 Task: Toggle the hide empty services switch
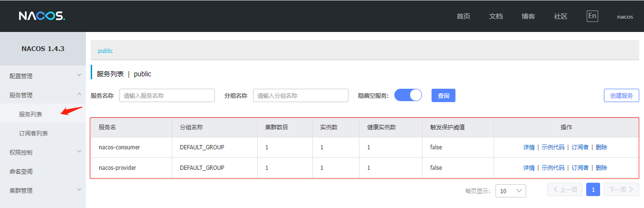408,95
